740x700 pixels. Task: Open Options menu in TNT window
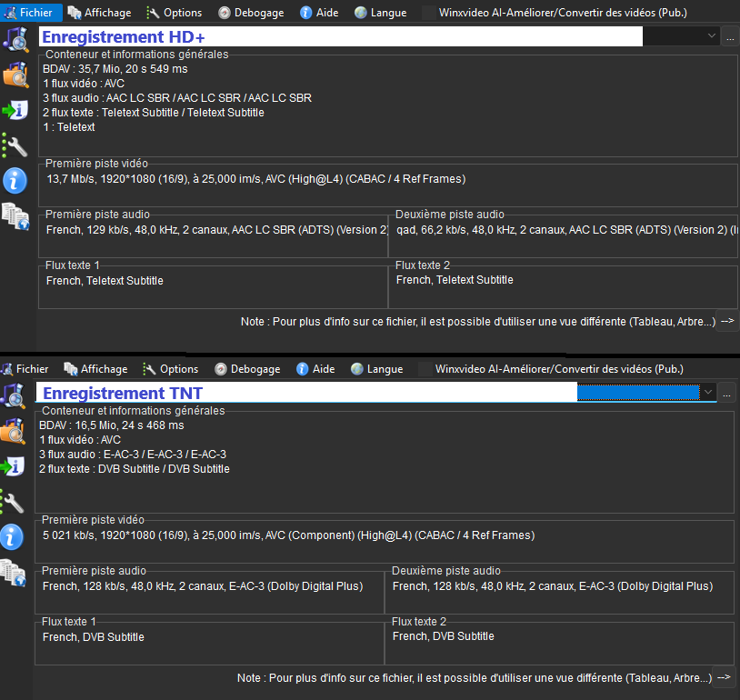pos(171,369)
